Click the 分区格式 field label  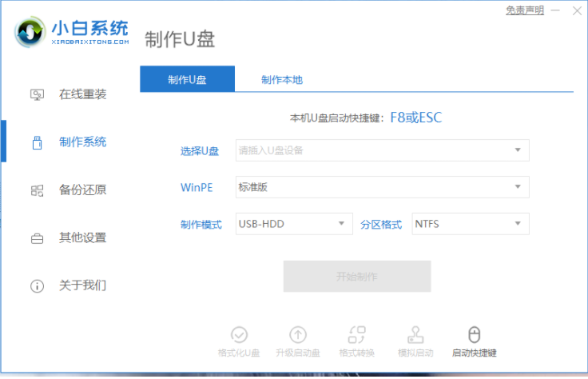tap(381, 225)
